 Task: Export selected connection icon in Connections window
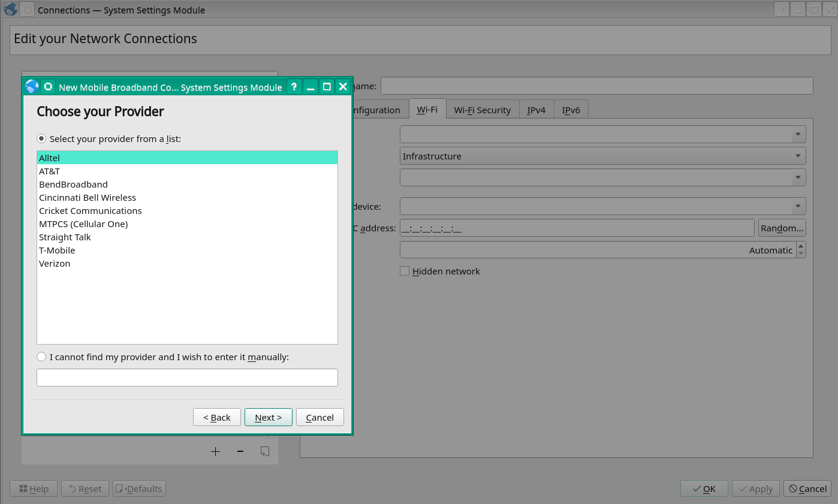pos(265,451)
